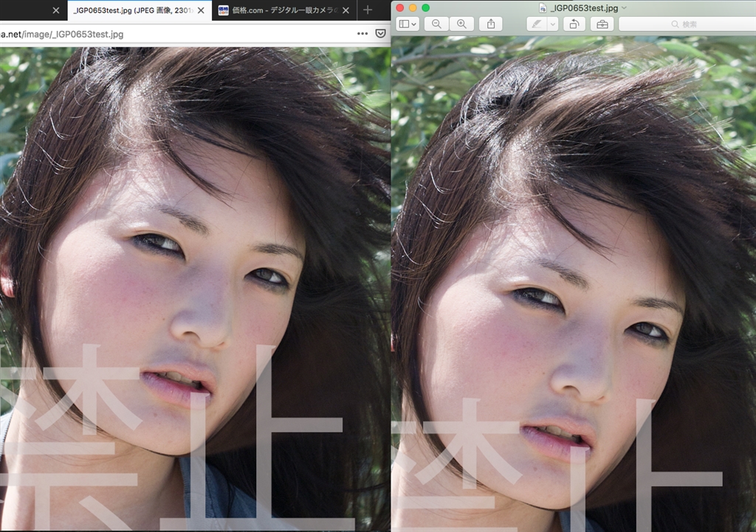Open the browser page actions (three dots) menu
This screenshot has width=756, height=532.
click(362, 34)
